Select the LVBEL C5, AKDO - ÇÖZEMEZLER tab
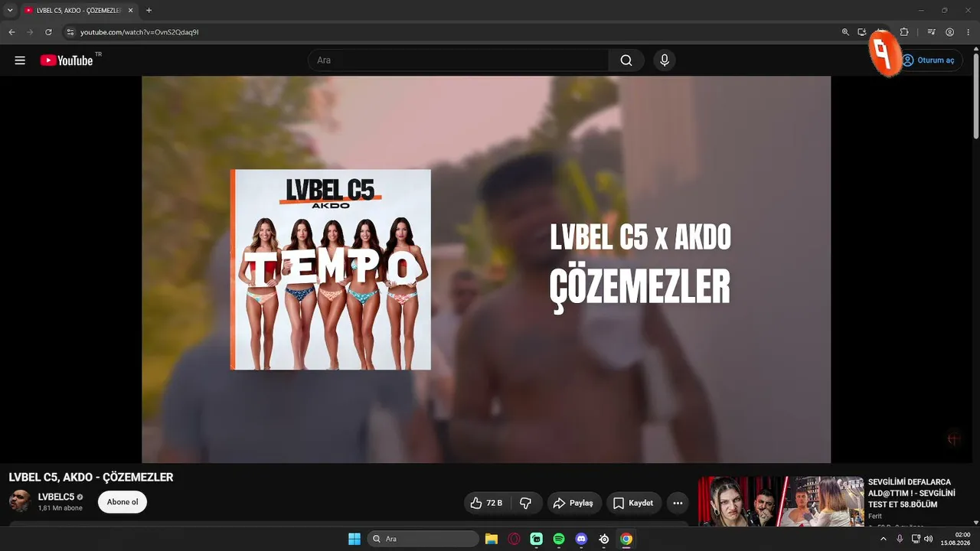980x551 pixels. point(79,10)
